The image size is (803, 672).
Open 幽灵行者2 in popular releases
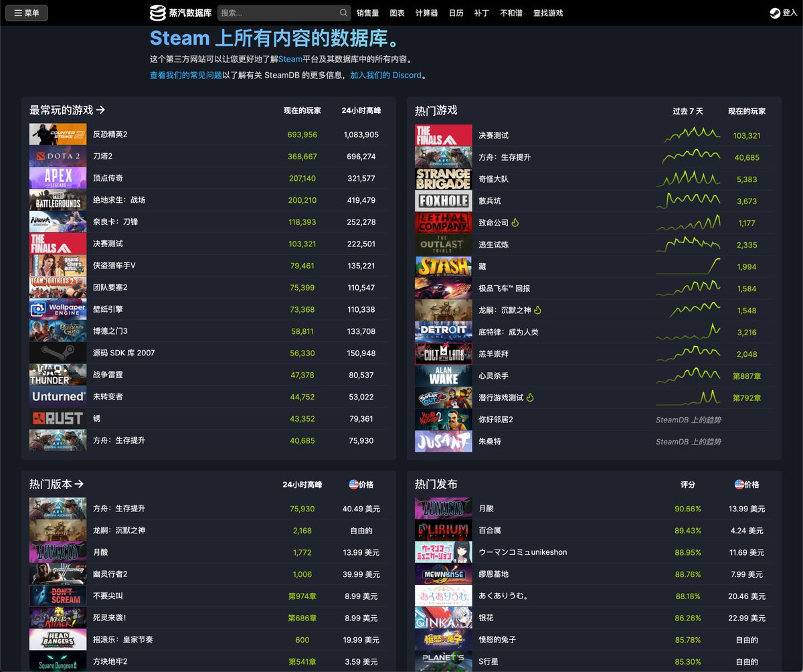tap(209, 574)
